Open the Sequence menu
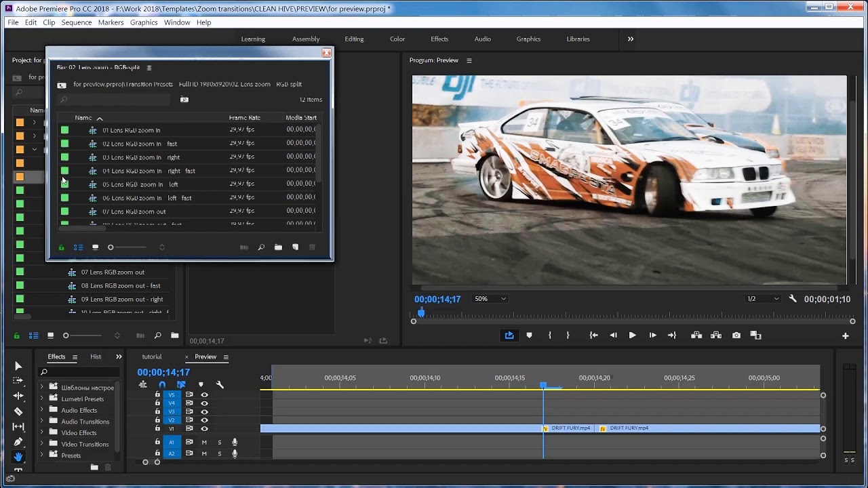This screenshot has height=488, width=868. [x=76, y=22]
